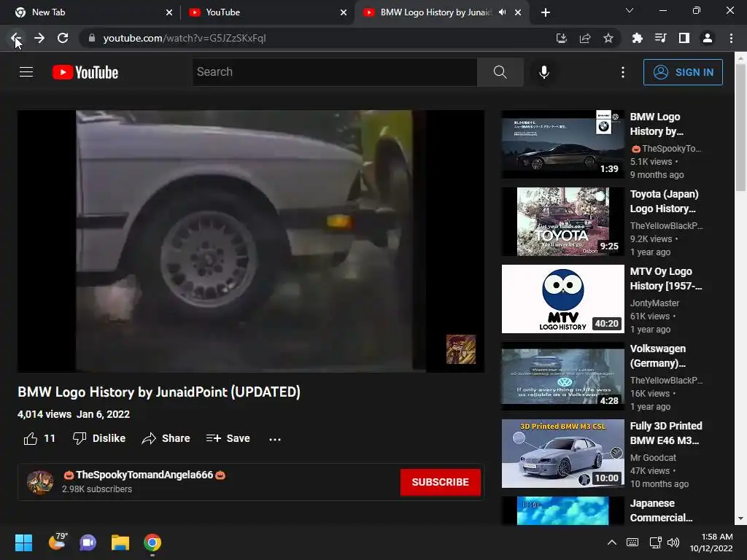
Task: Click the install app icon in address bar
Action: coord(562,38)
